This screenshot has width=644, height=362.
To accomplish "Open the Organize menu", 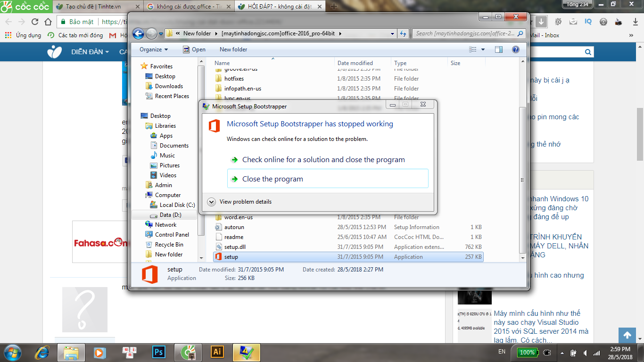I will [154, 49].
